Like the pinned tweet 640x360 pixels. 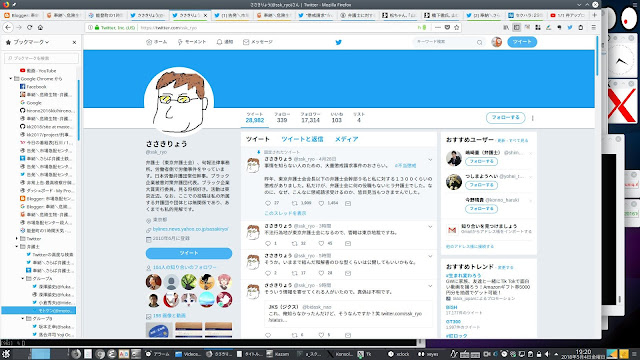322,203
